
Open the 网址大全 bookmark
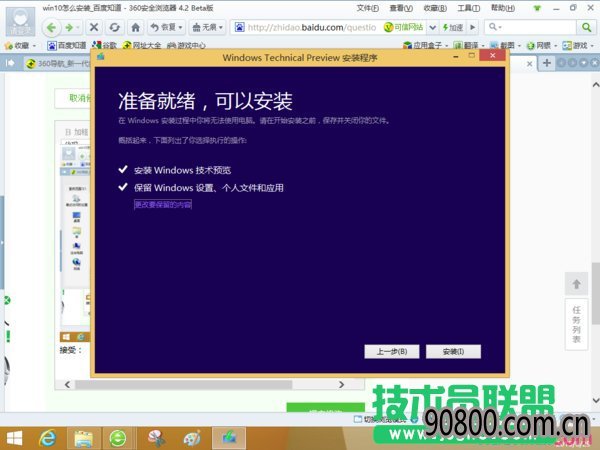pyautogui.click(x=142, y=46)
